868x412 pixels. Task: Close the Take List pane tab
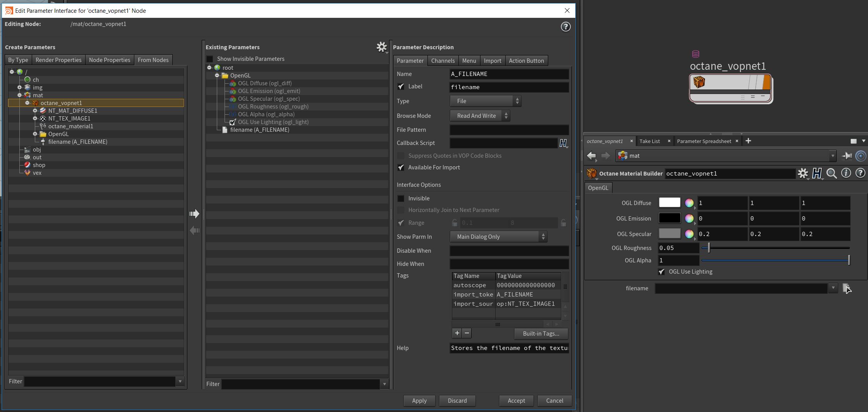[669, 141]
